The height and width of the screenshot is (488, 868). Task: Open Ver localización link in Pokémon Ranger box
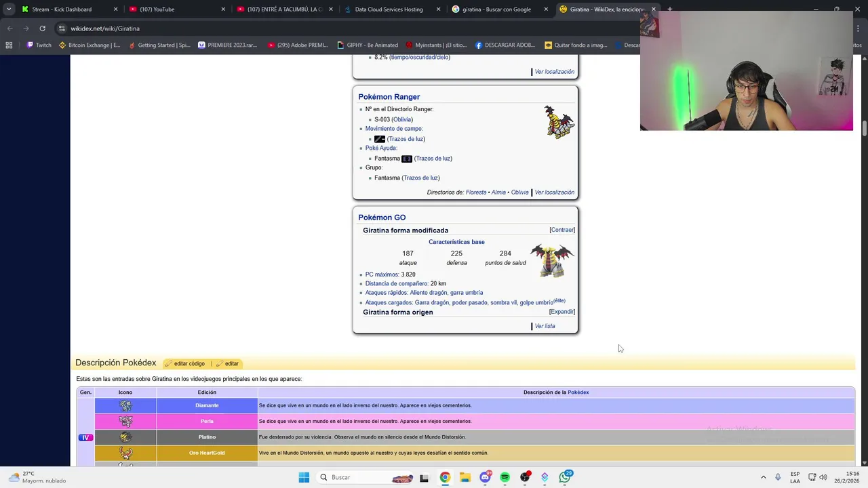(554, 192)
